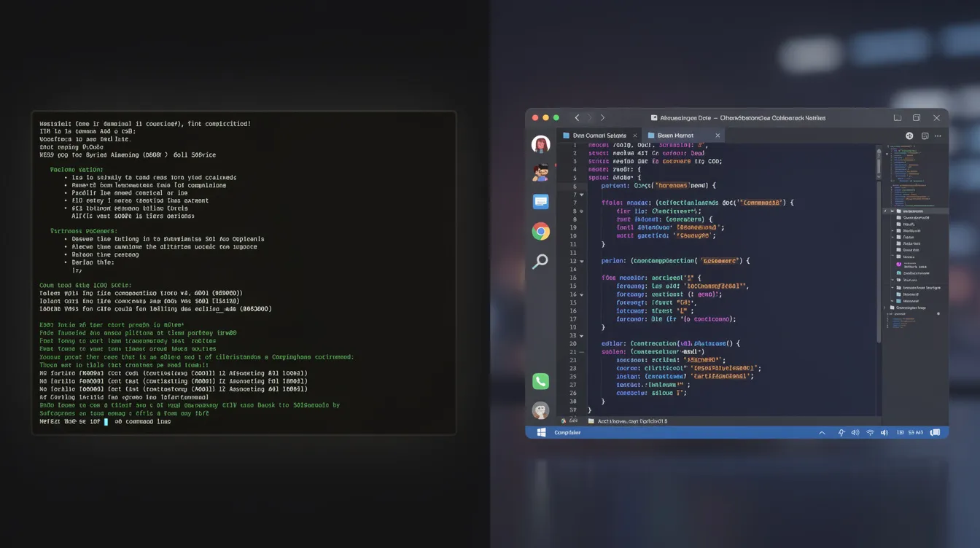Viewport: 980px width, 548px height.
Task: Click the folder icon in the editor's bottom status row
Action: point(591,421)
